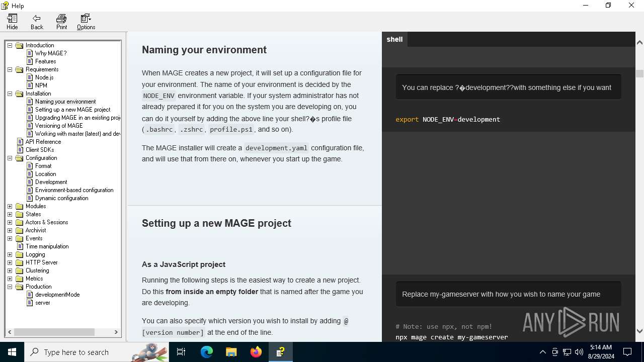This screenshot has height=362, width=644.
Task: Select the shell code tab
Action: tap(394, 39)
